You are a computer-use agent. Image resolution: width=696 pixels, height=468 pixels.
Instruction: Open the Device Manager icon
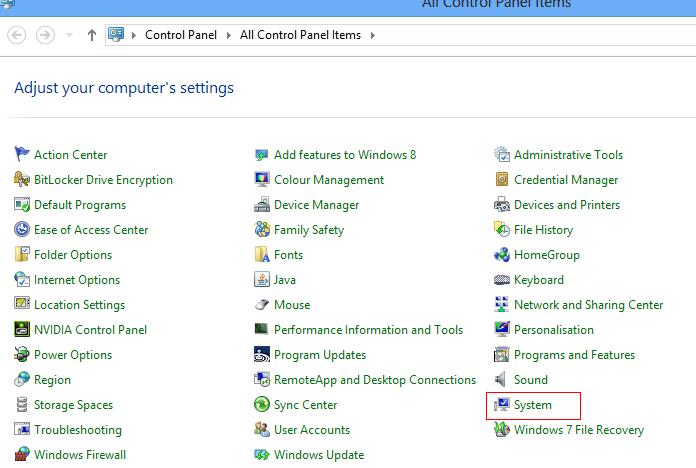(x=261, y=205)
